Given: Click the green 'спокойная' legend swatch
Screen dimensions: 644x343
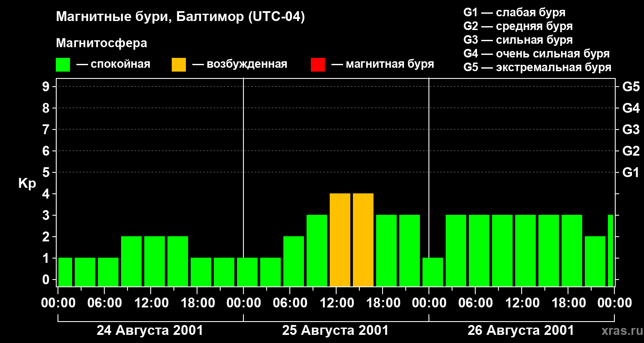Looking at the screenshot, I should (63, 65).
